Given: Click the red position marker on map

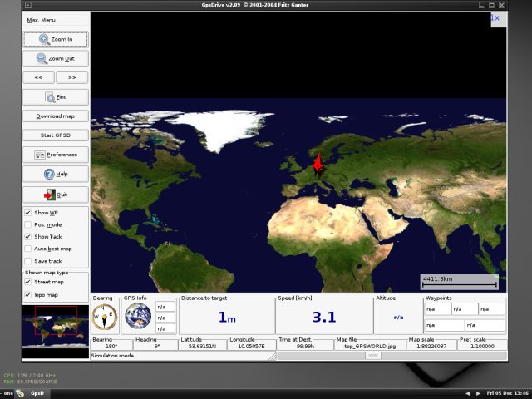Looking at the screenshot, I should 317,165.
